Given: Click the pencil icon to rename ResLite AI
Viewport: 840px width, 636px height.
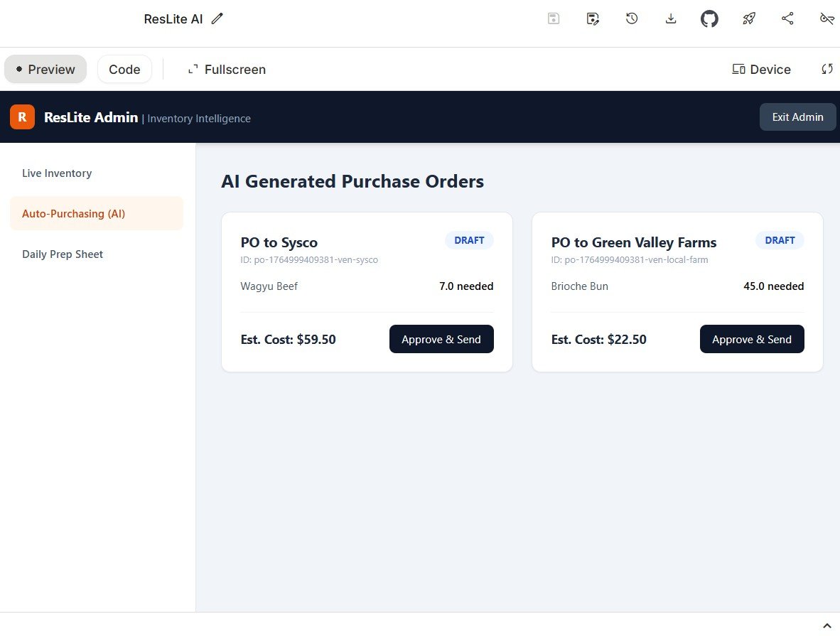Looking at the screenshot, I should (x=217, y=18).
